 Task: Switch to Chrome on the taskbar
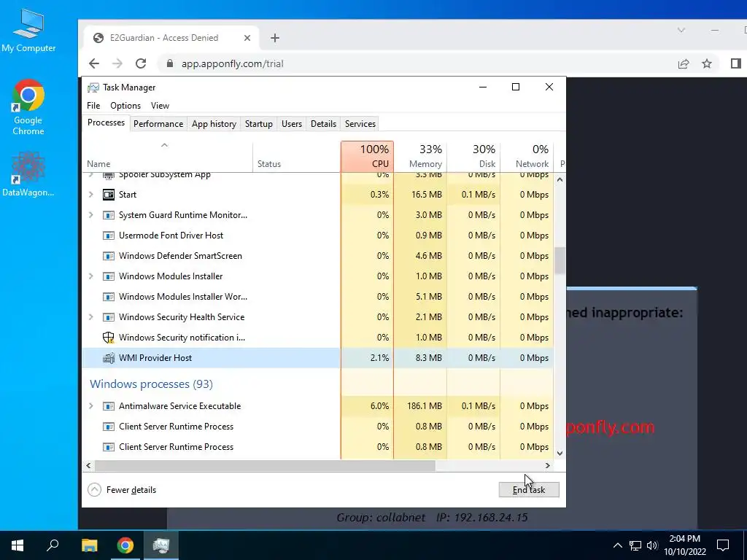click(x=125, y=545)
